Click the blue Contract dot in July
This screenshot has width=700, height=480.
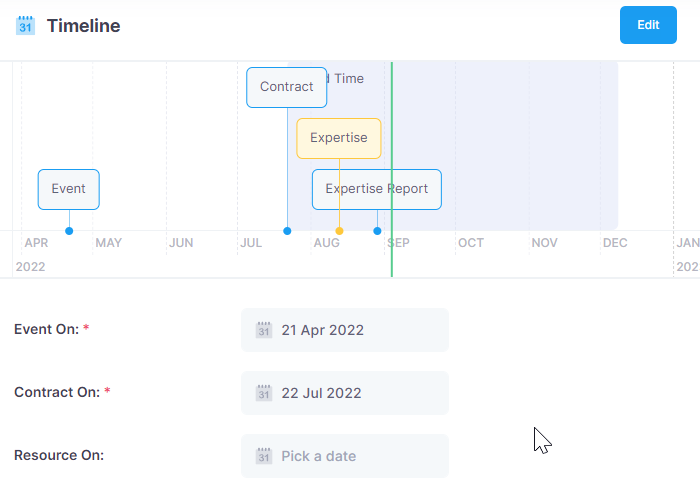[287, 231]
